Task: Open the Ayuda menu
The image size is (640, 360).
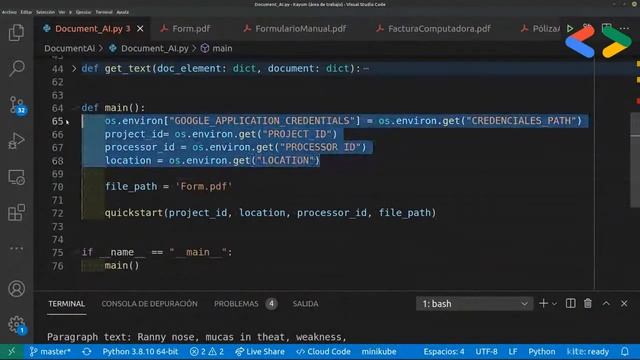Action: click(122, 12)
